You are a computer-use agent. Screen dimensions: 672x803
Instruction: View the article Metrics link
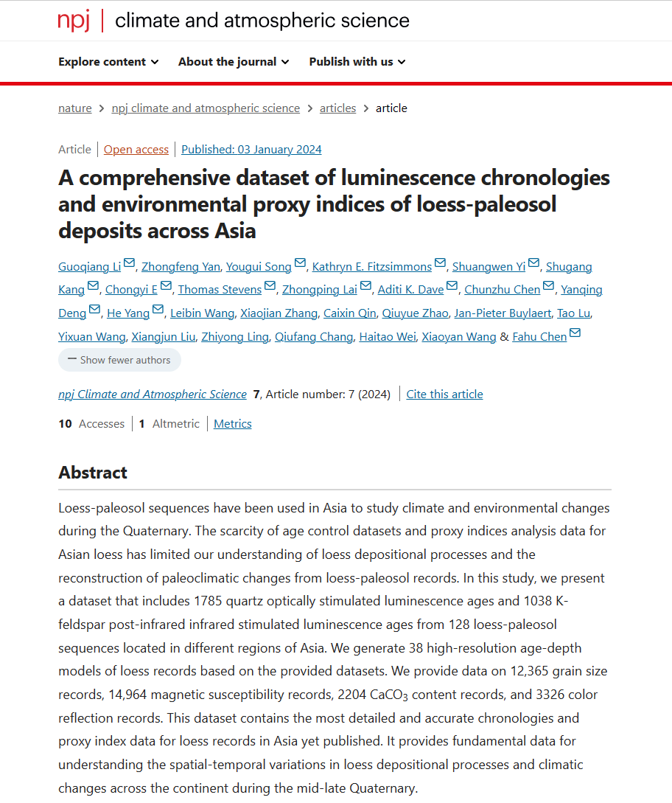(x=233, y=424)
